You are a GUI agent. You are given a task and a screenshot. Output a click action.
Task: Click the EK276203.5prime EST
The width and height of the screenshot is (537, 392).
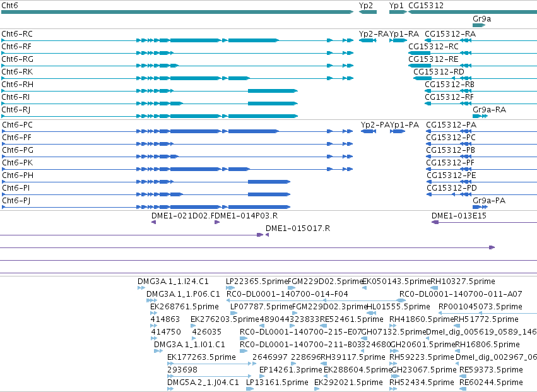(225, 319)
